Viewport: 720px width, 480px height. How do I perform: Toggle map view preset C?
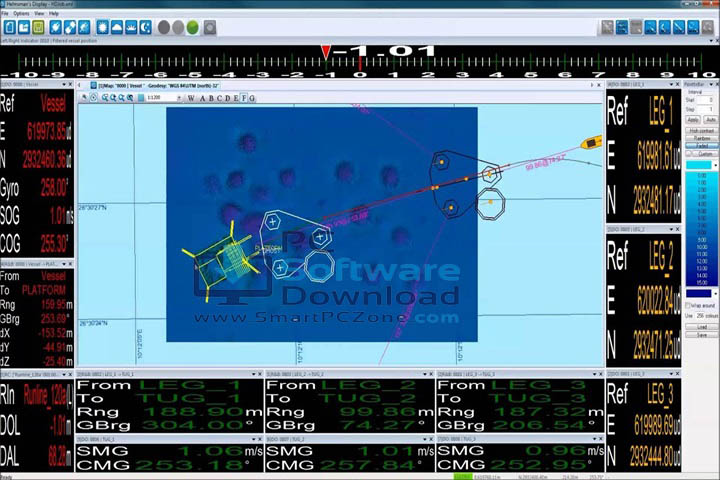(219, 98)
